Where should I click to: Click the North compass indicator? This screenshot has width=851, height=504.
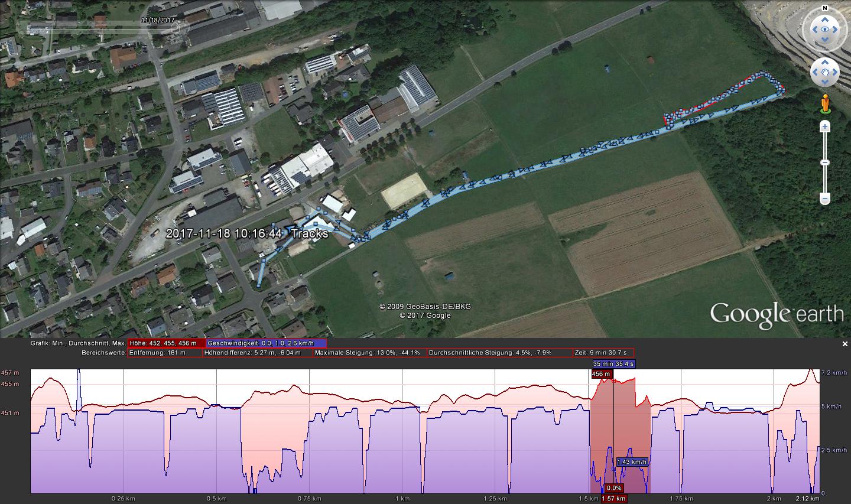[824, 9]
